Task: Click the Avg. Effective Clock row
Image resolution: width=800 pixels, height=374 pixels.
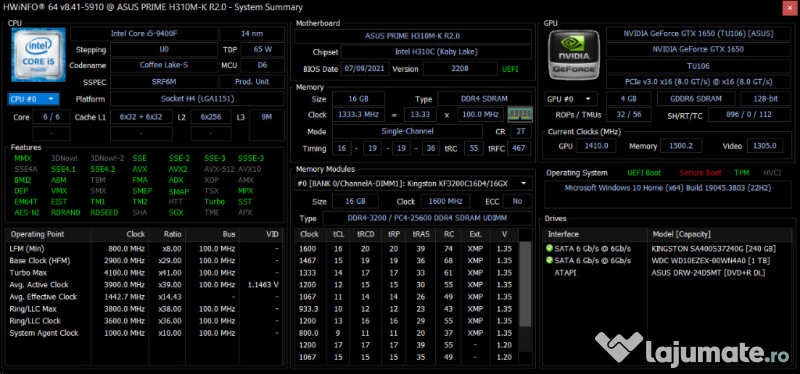Action: [x=144, y=296]
